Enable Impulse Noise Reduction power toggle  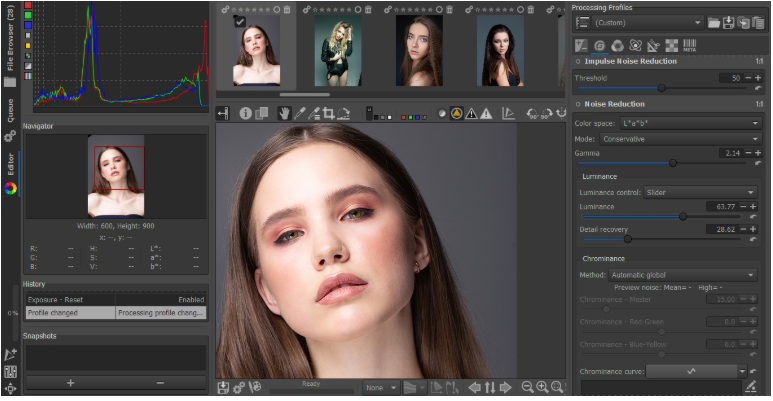(x=578, y=62)
